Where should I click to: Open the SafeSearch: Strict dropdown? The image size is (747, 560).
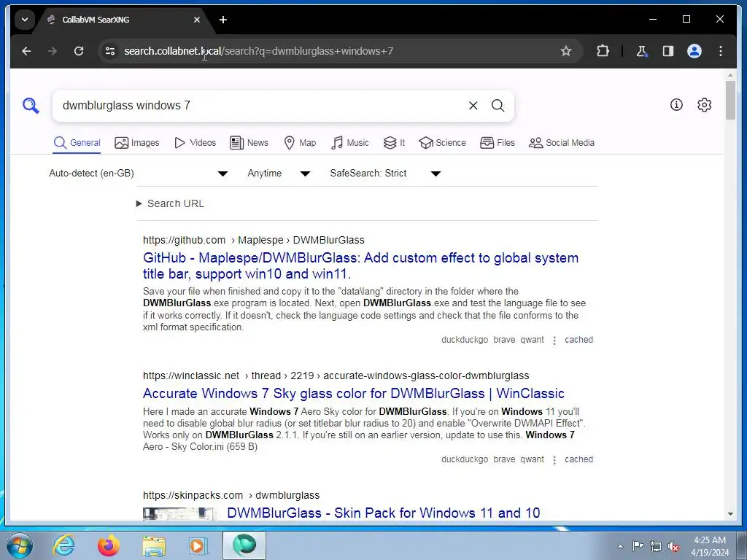coord(385,174)
